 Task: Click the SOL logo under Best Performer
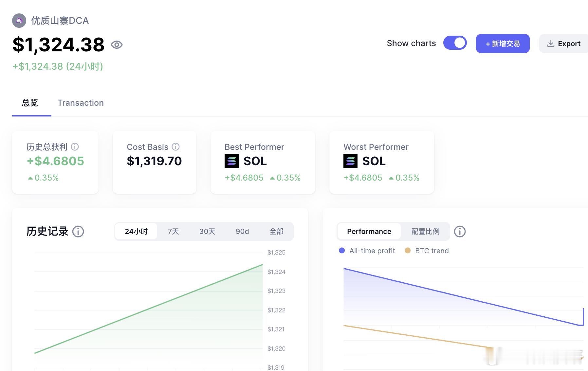pyautogui.click(x=231, y=161)
